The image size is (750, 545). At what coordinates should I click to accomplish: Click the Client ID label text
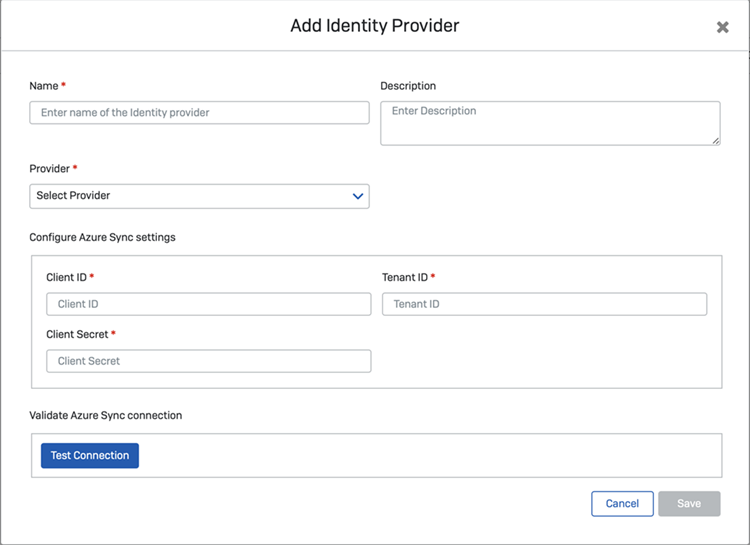point(66,277)
